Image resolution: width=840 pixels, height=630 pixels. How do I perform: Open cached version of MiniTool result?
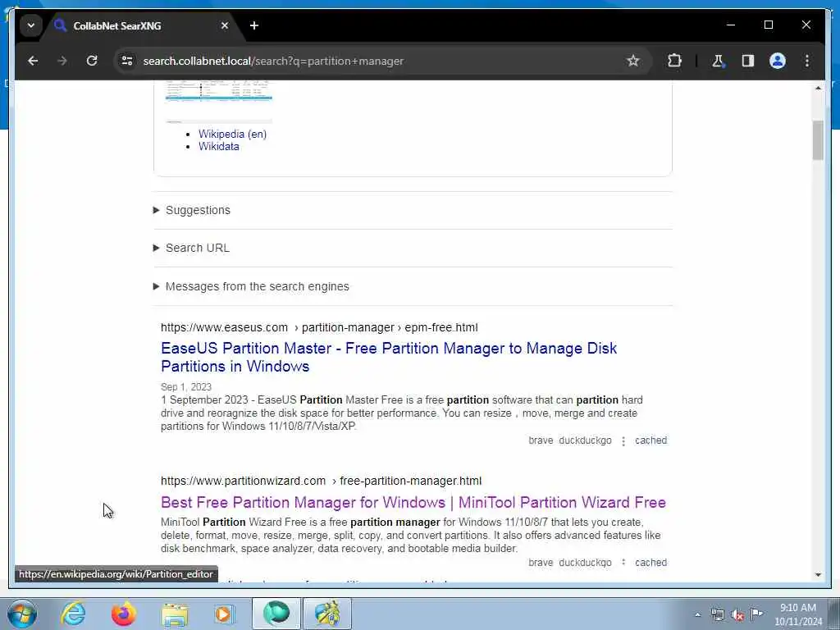pos(651,563)
